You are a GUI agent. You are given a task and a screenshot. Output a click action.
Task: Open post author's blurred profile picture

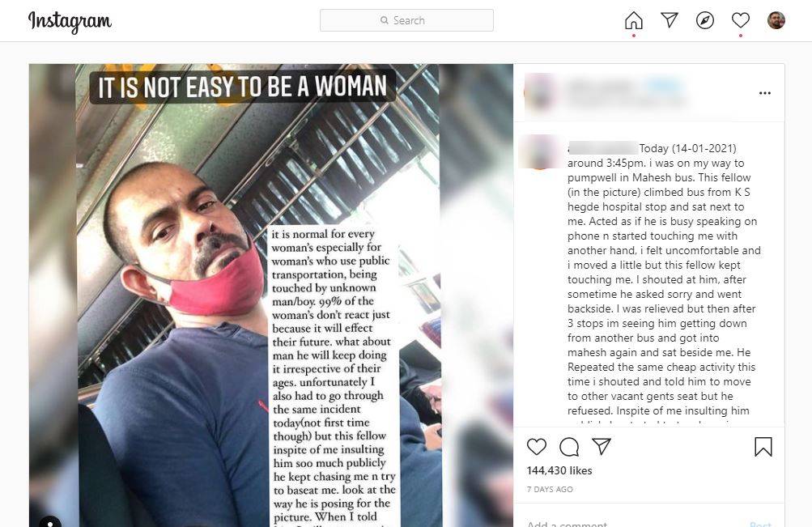click(x=540, y=92)
